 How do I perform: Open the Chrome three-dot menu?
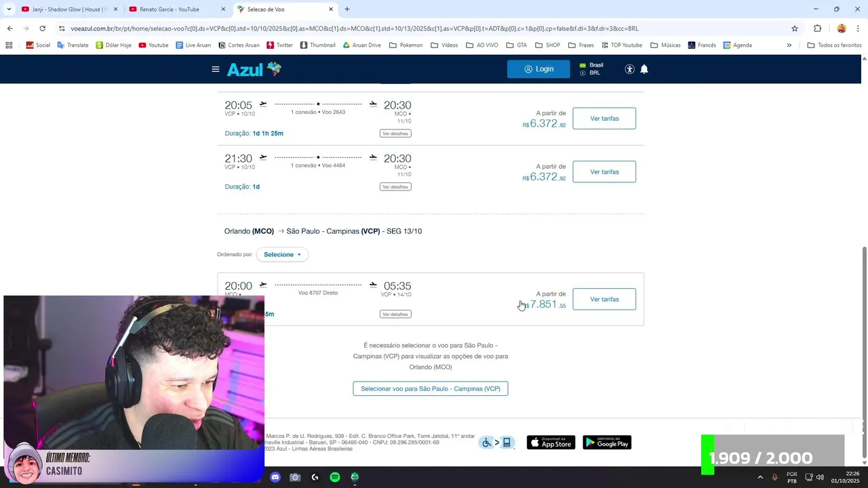859,28
